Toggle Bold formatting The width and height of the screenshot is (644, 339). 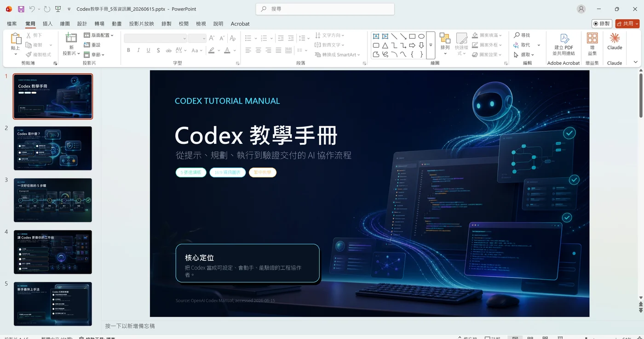coord(128,50)
